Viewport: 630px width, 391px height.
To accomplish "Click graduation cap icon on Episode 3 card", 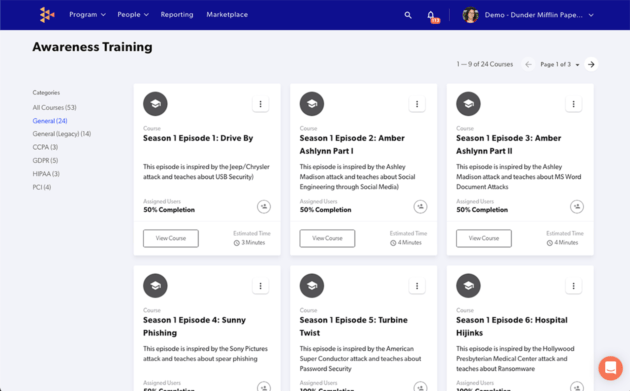I will (x=468, y=104).
